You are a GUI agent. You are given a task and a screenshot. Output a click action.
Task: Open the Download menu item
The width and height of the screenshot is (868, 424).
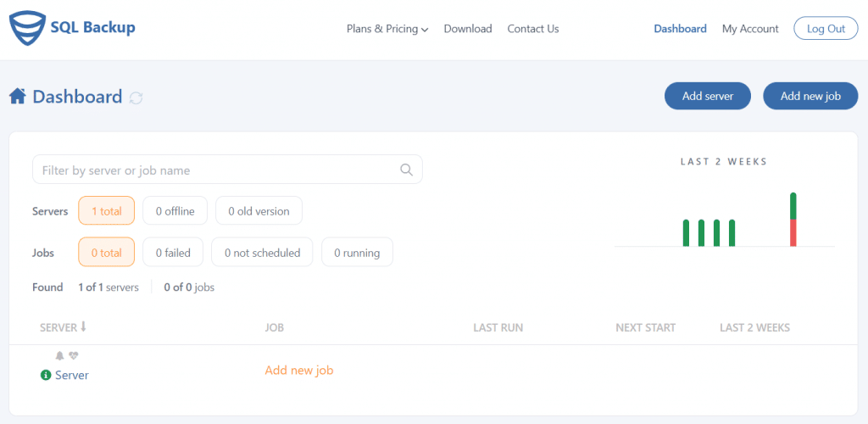[468, 29]
